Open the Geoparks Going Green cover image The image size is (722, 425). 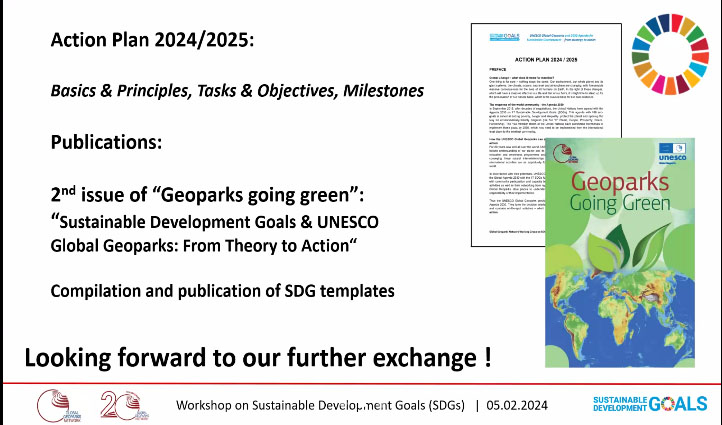tap(620, 252)
